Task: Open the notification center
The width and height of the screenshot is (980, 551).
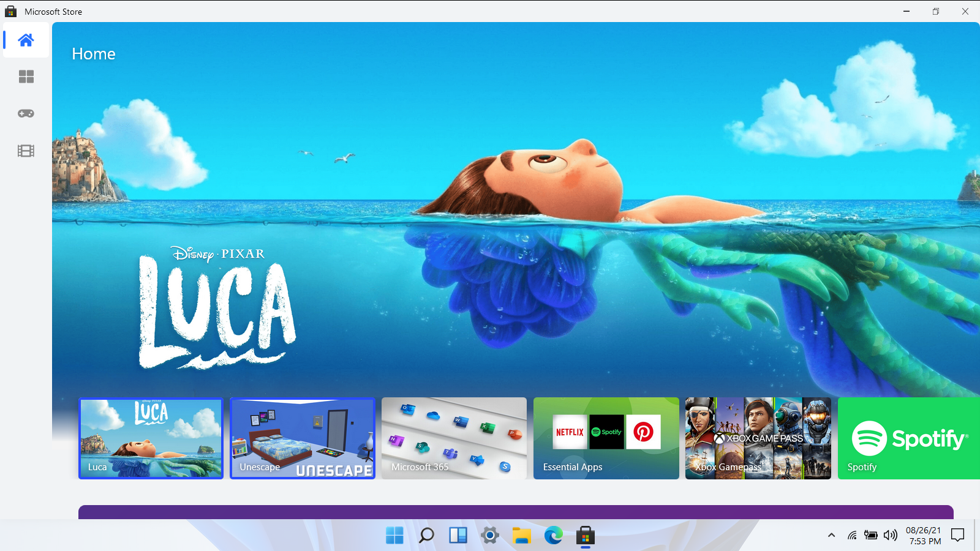Action: (958, 535)
